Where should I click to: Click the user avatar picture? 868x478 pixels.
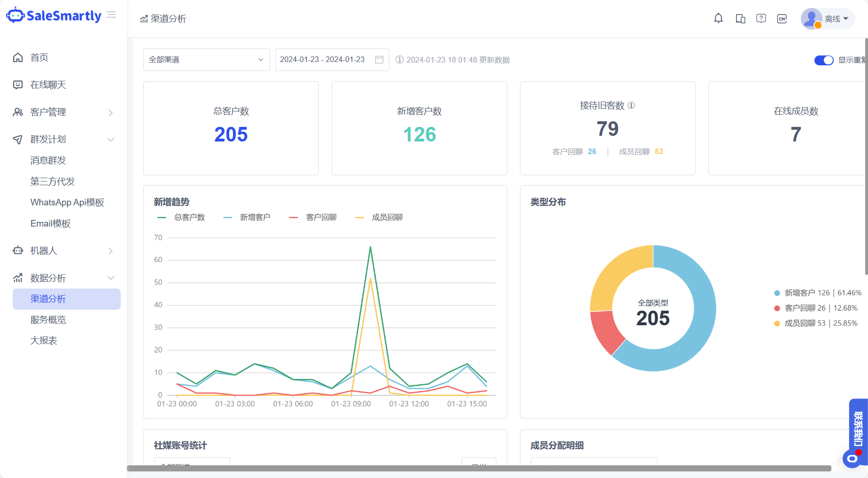point(811,19)
